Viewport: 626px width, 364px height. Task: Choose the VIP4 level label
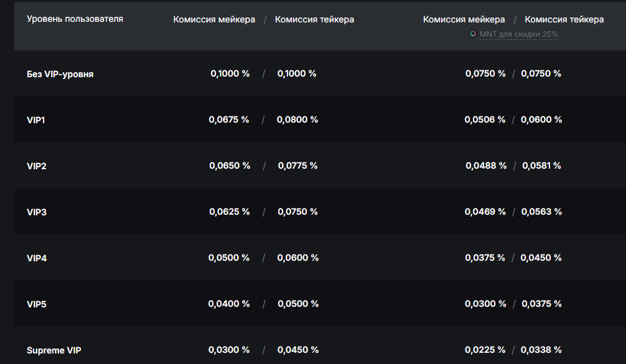coord(37,258)
